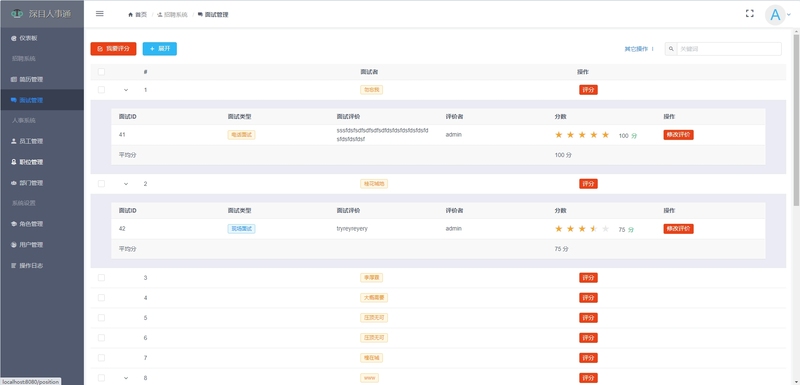Click the www interviewee tag in row 8
800x385 pixels.
369,378
